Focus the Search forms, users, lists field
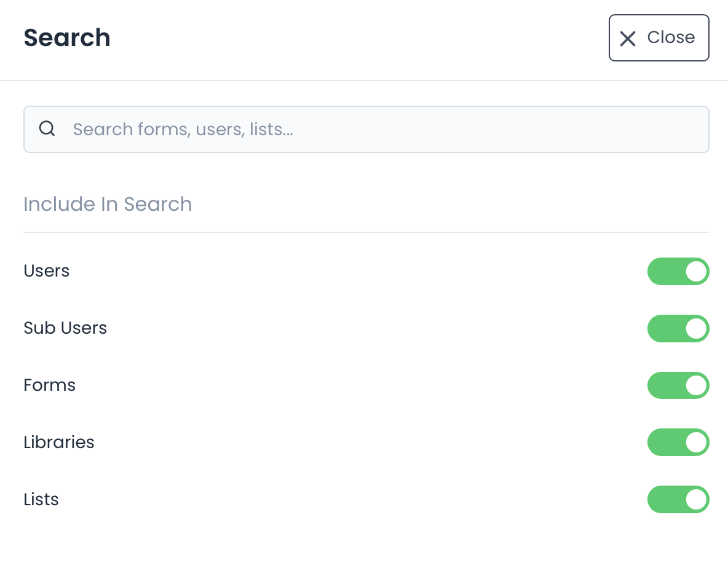Screen dimensions: 728x579 tap(381, 129)
